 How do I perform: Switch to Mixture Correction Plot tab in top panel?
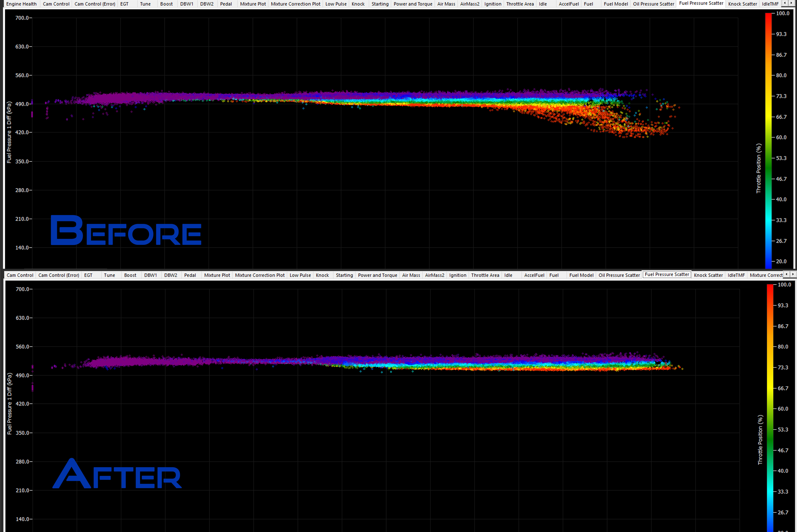[x=295, y=4]
